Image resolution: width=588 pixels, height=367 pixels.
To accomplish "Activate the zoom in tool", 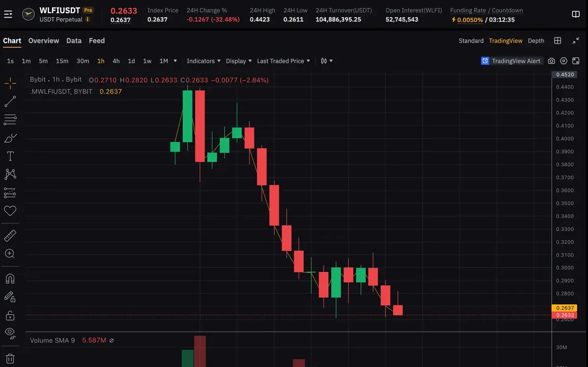I will (x=10, y=254).
